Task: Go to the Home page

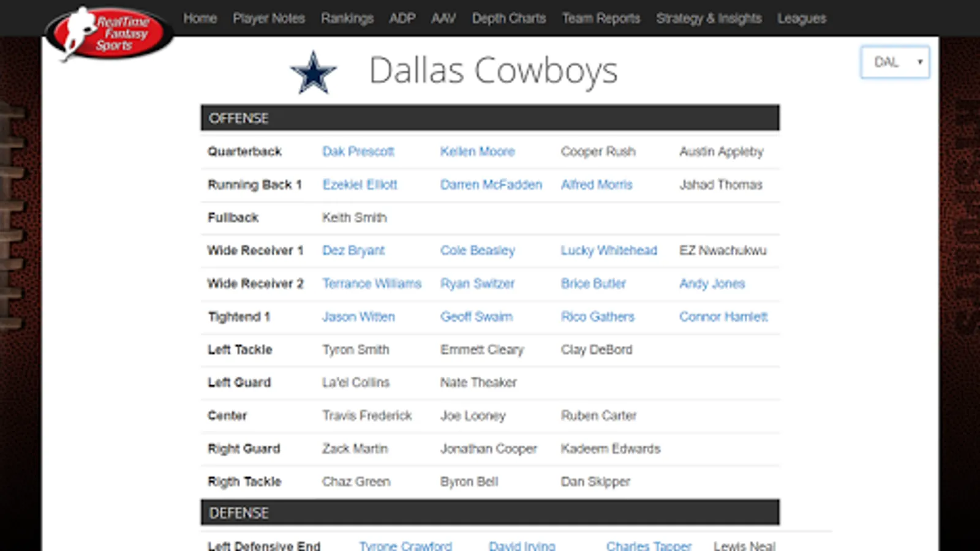Action: pos(200,18)
